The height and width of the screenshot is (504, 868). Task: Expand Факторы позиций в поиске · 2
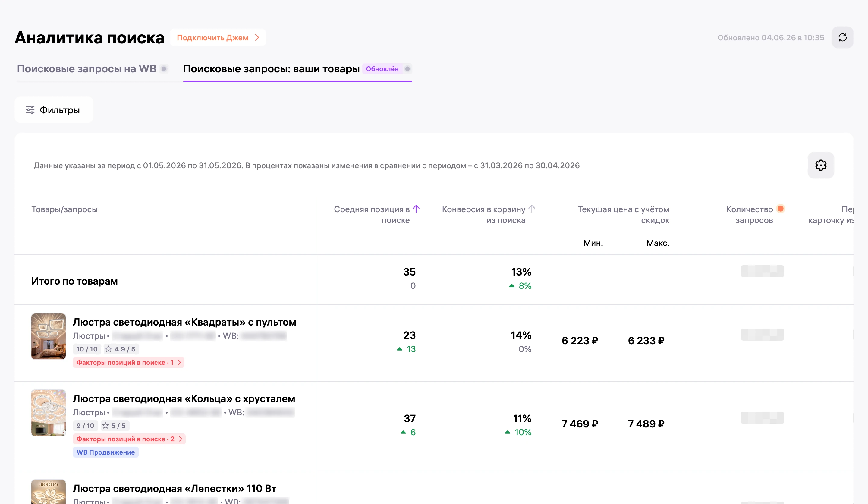(x=129, y=439)
